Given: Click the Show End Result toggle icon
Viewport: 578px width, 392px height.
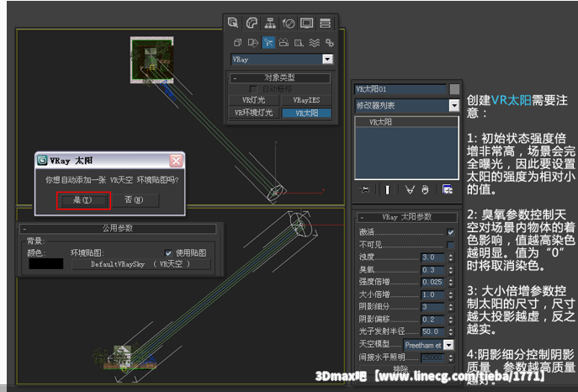Looking at the screenshot, I should tap(387, 189).
